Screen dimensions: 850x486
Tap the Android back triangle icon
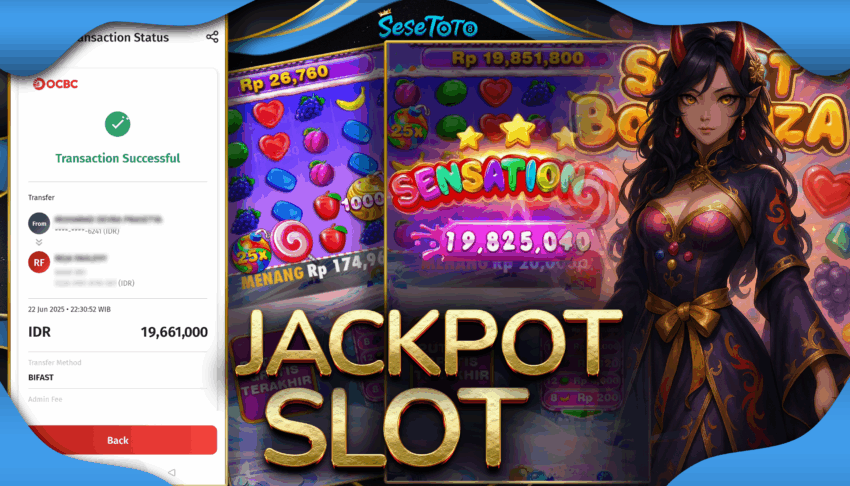(x=172, y=472)
